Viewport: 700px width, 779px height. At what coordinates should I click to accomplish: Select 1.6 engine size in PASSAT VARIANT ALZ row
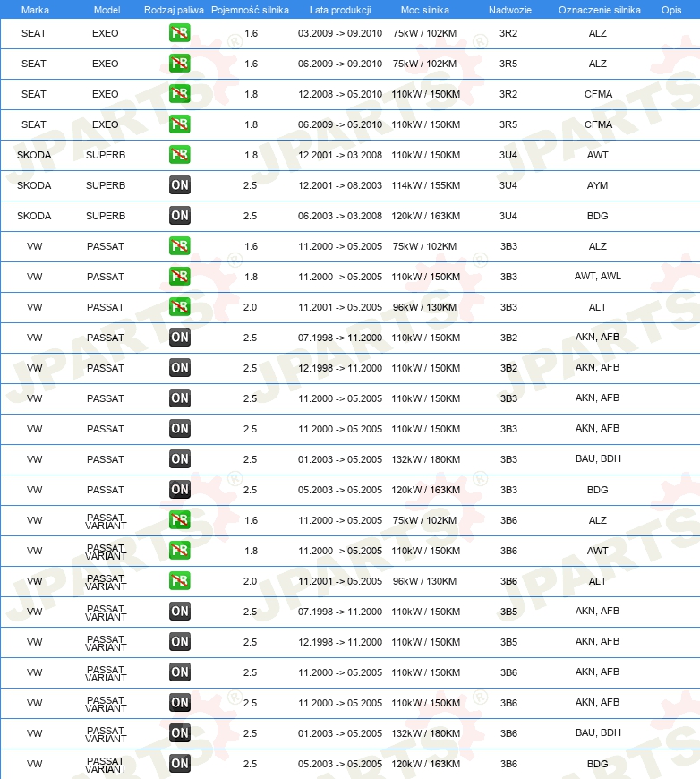(251, 520)
